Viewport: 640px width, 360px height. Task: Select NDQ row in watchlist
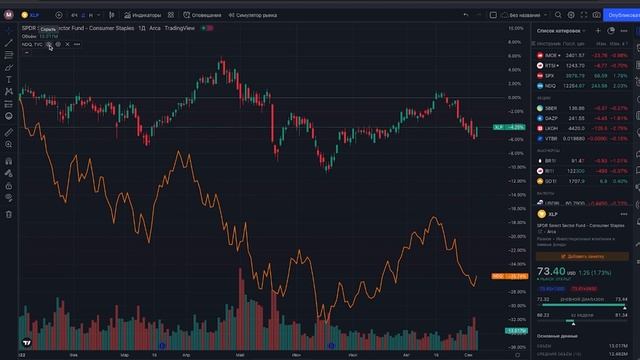point(582,86)
